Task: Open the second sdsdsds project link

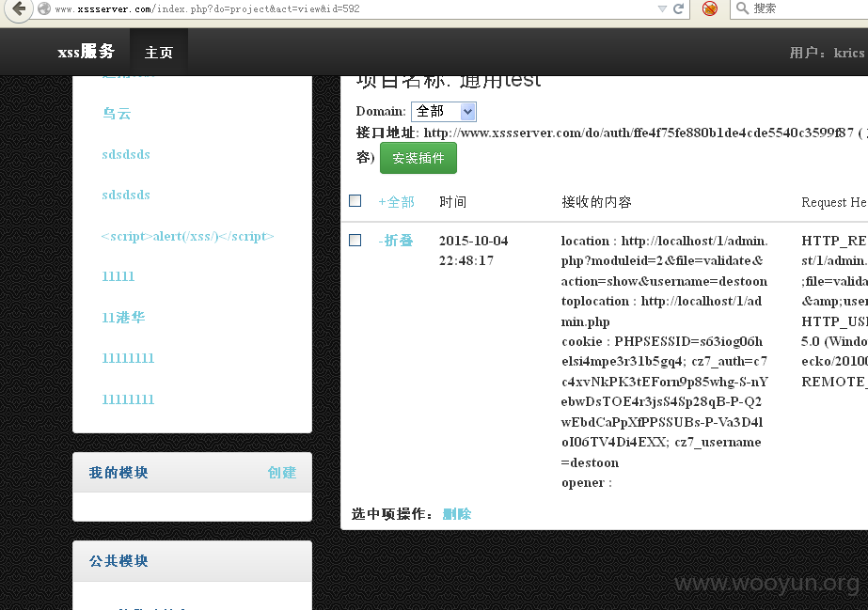Action: [x=126, y=195]
